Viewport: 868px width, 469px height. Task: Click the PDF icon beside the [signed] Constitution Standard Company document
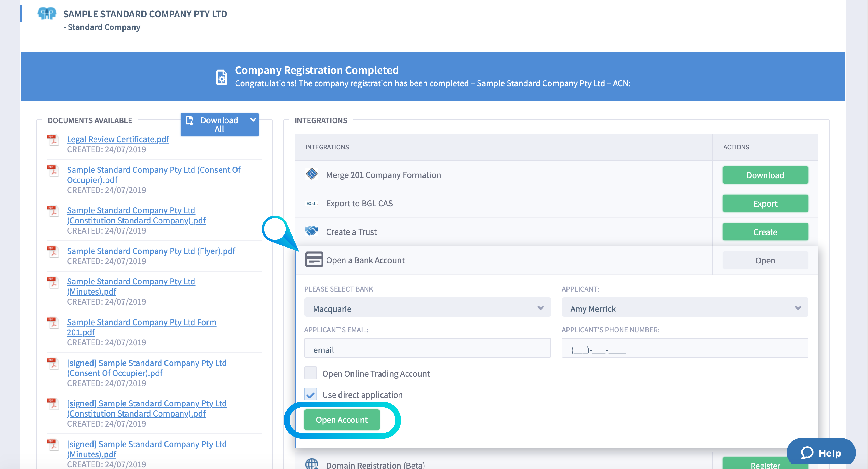pyautogui.click(x=53, y=404)
